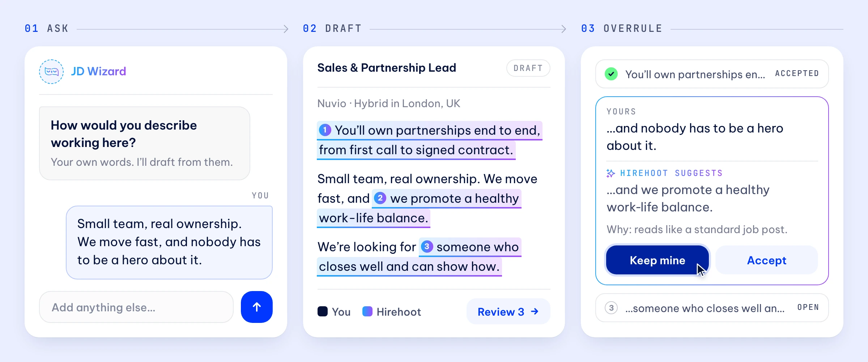The height and width of the screenshot is (362, 868).
Task: Choose Keep mine for the suggestion
Action: pos(658,260)
